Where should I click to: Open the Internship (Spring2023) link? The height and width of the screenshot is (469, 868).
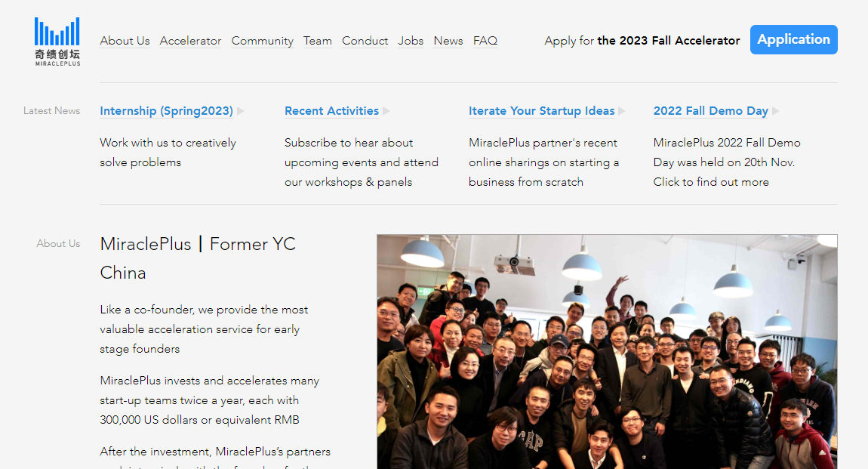pyautogui.click(x=167, y=111)
